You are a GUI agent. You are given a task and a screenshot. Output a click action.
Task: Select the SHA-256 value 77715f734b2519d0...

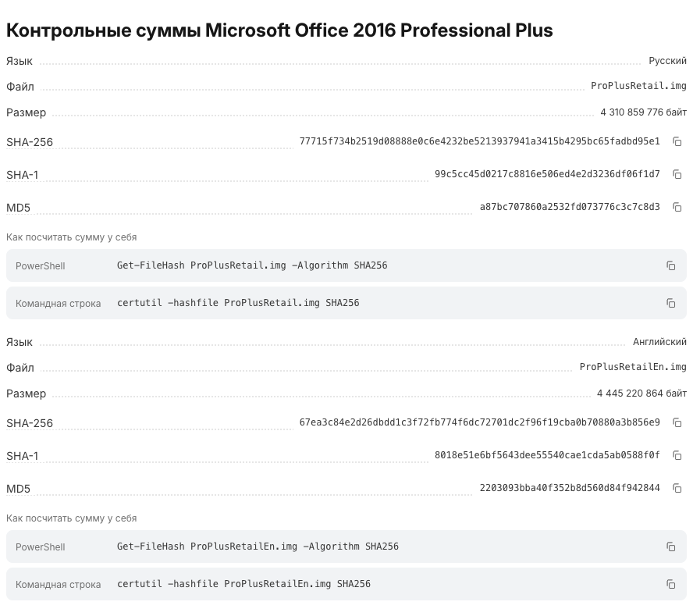[479, 141]
